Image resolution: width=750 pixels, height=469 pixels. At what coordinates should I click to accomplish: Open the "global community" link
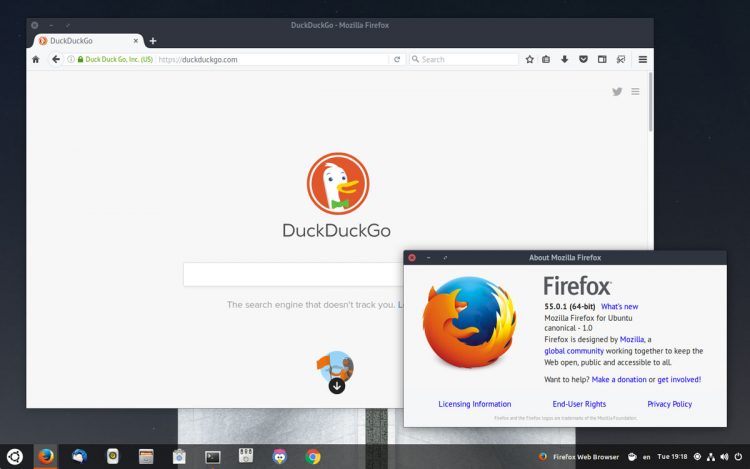click(574, 351)
